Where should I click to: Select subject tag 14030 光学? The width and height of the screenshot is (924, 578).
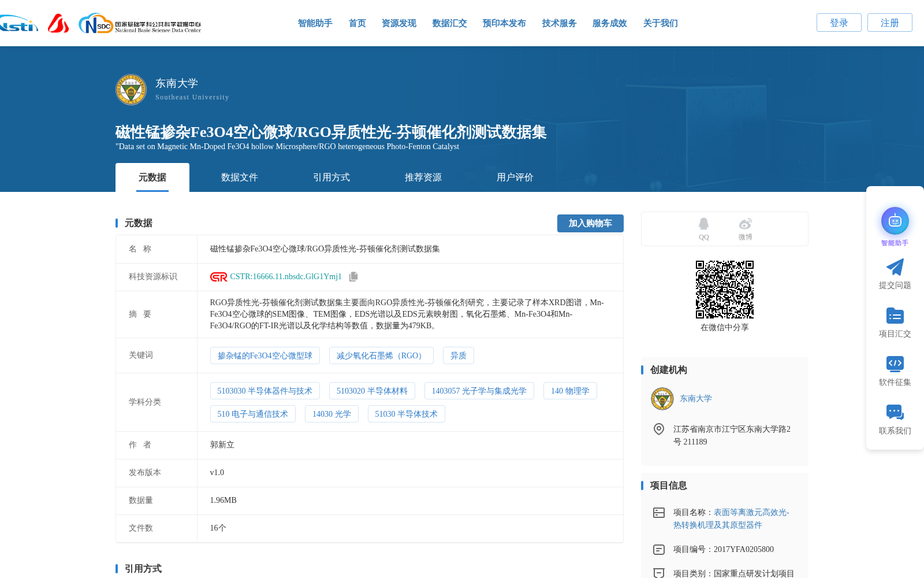click(331, 414)
